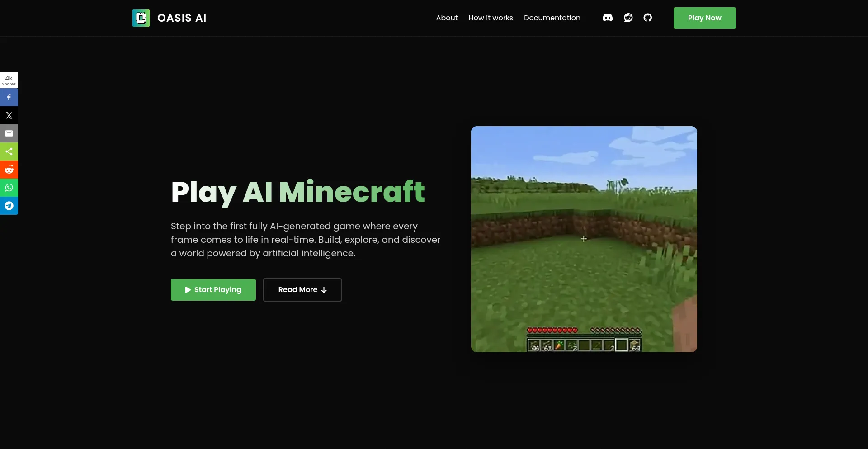This screenshot has width=868, height=449.
Task: Click the 'Play AI Minecraft' heading
Action: click(x=298, y=192)
